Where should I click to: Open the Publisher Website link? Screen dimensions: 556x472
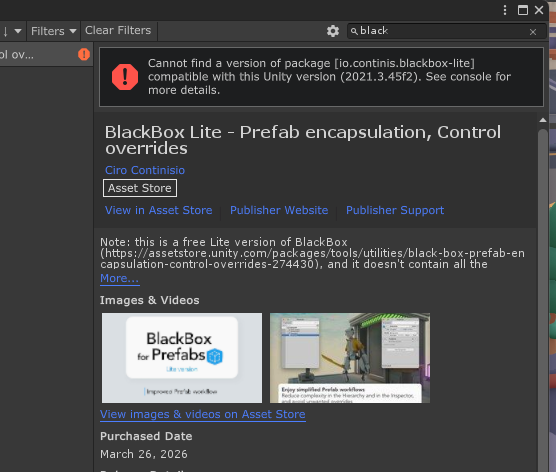pos(279,210)
